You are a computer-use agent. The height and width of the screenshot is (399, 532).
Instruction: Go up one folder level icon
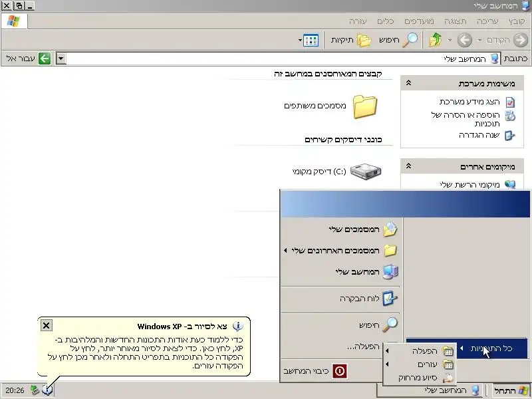click(436, 40)
